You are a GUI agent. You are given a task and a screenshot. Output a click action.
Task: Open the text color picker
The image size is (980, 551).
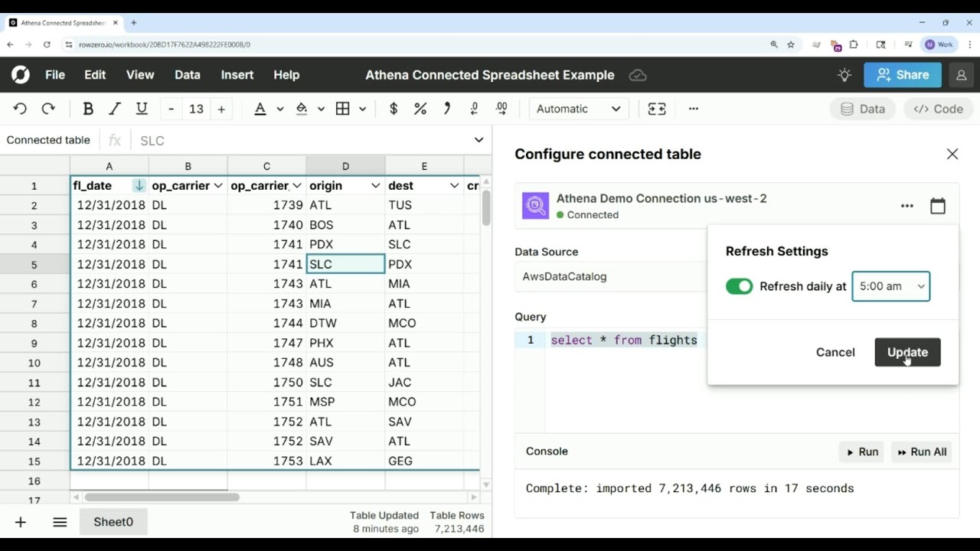[260, 109]
